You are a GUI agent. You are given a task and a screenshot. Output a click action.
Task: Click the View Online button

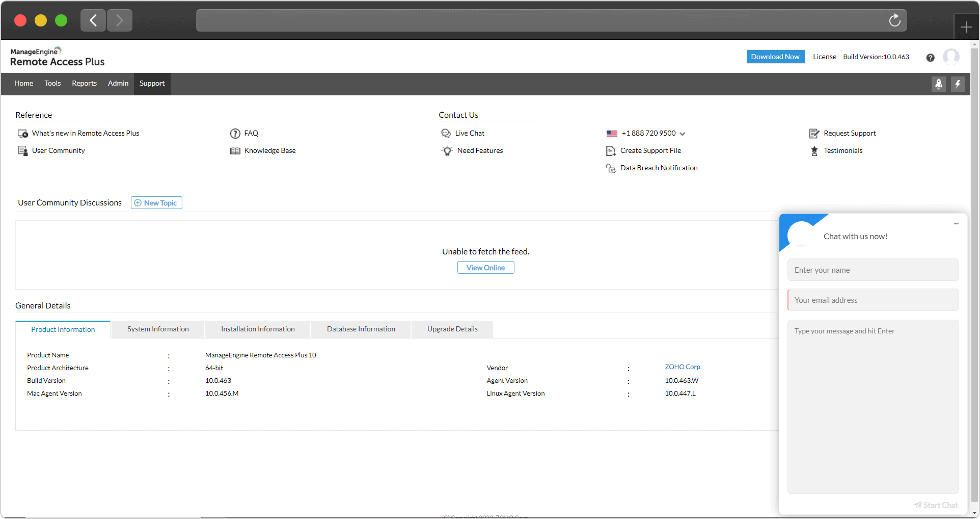tap(485, 268)
